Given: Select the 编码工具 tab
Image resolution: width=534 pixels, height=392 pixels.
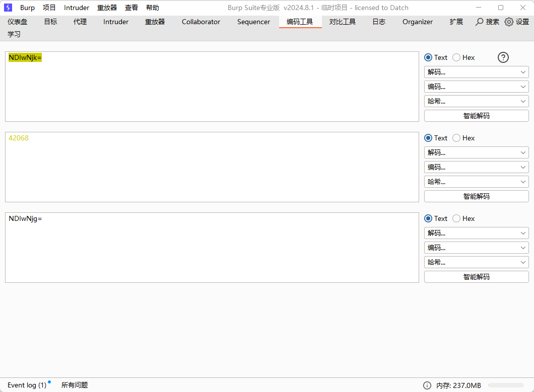Looking at the screenshot, I should [300, 22].
